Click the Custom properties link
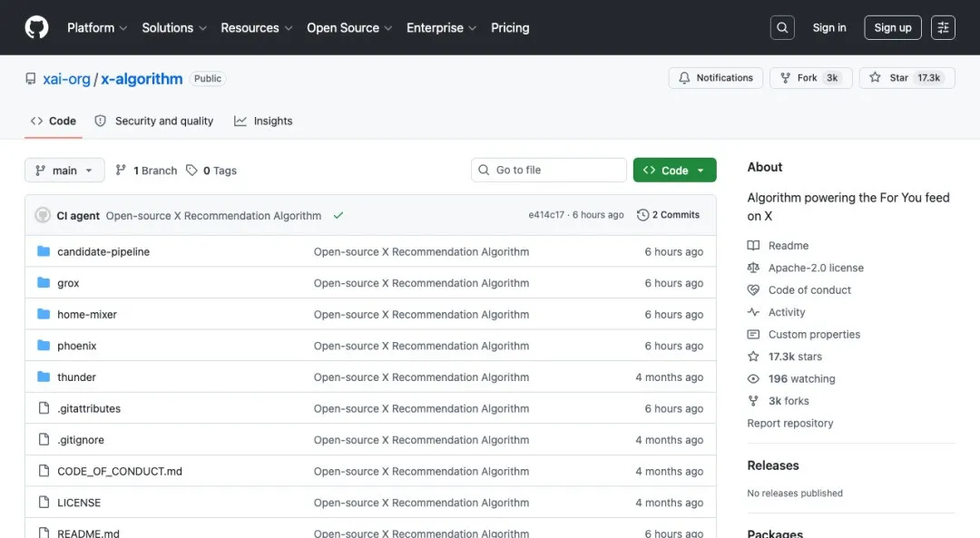Image resolution: width=980 pixels, height=538 pixels. point(814,334)
